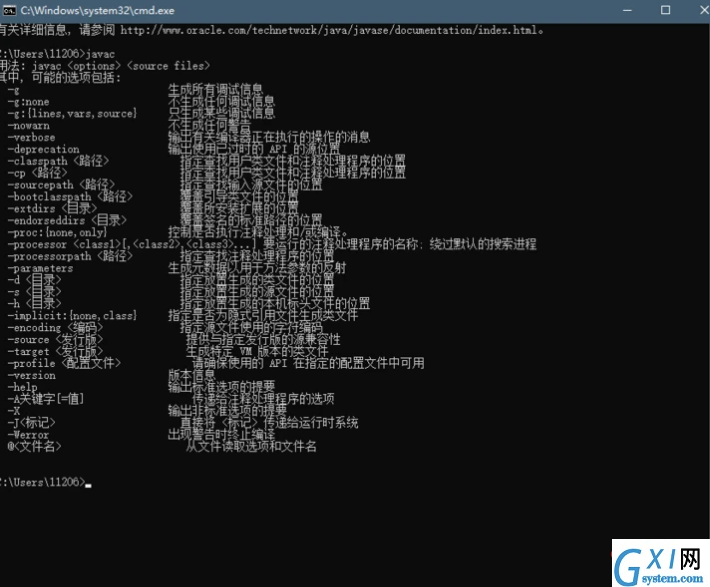
Task: Click the final command prompt with cursor
Action: [45, 482]
